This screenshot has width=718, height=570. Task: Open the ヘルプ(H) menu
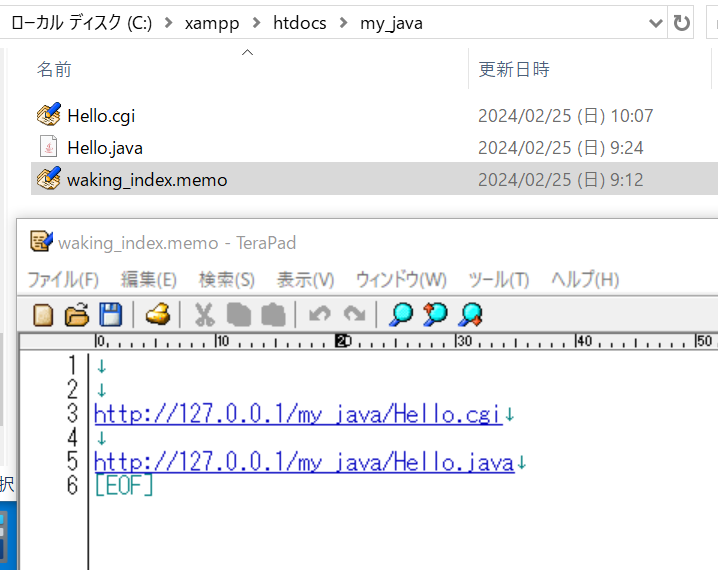585,279
